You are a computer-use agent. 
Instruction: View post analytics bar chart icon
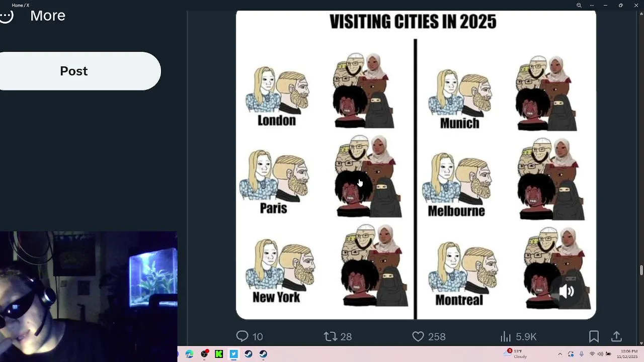[506, 336]
